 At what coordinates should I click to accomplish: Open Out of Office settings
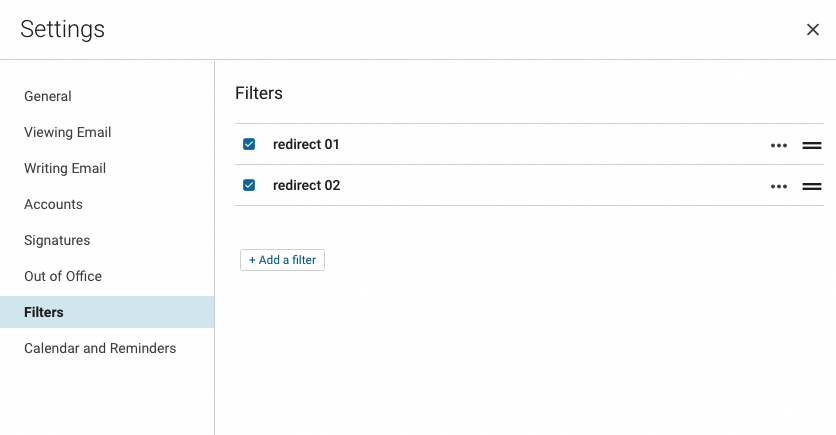pyautogui.click(x=63, y=276)
